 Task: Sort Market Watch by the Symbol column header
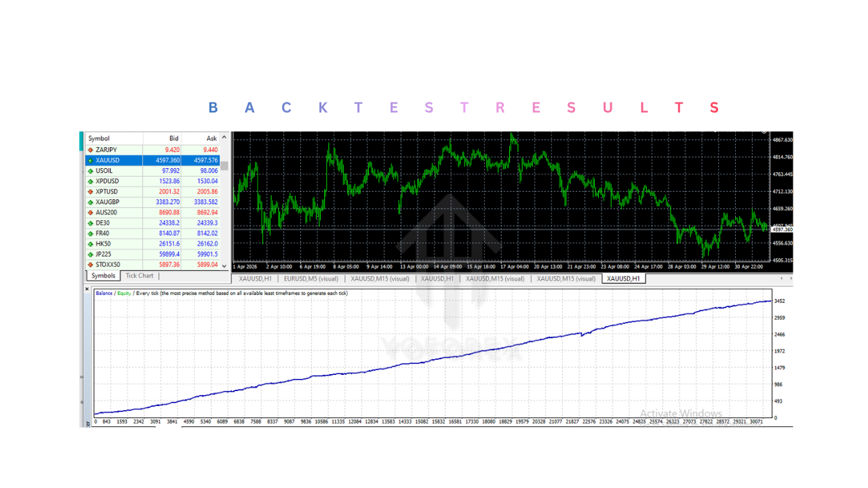114,138
